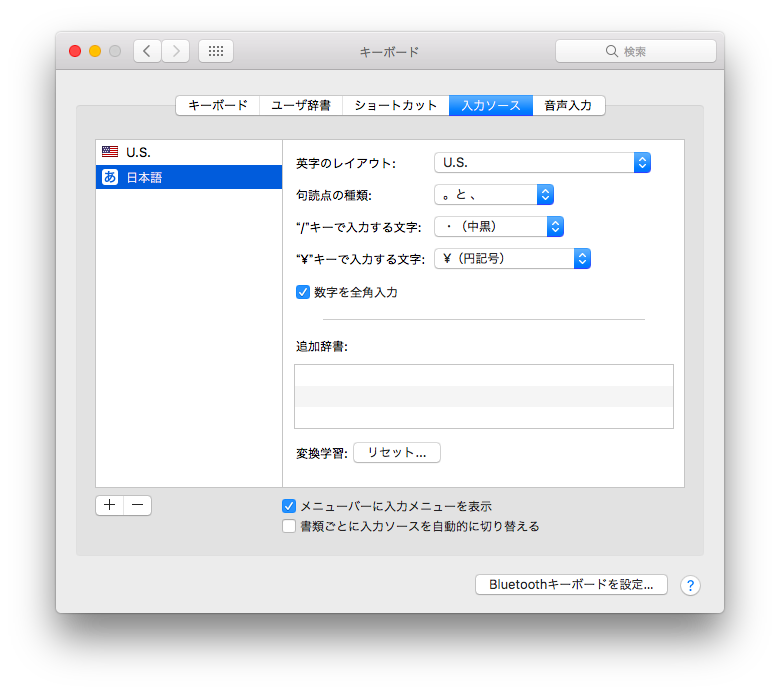
Task: Open "¥"キーで入力する文字 dropdown
Action: [x=512, y=259]
